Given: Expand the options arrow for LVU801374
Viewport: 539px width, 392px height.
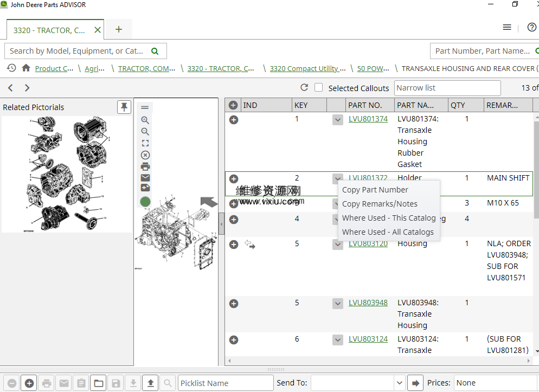Looking at the screenshot, I should pos(338,120).
